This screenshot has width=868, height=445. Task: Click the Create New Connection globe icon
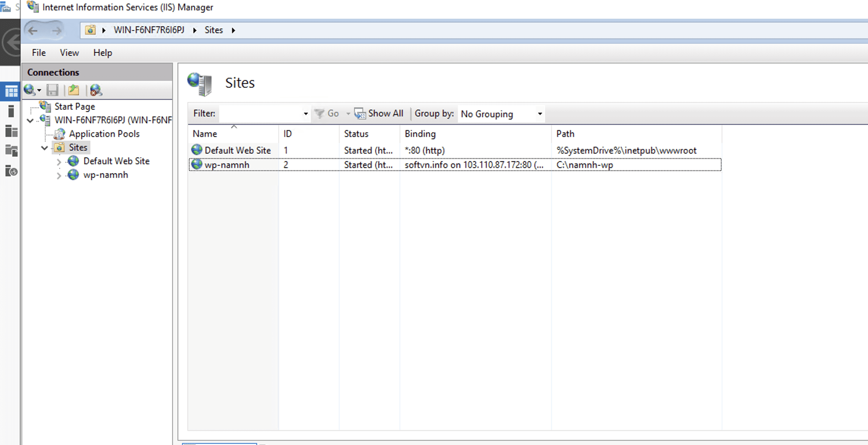(30, 90)
